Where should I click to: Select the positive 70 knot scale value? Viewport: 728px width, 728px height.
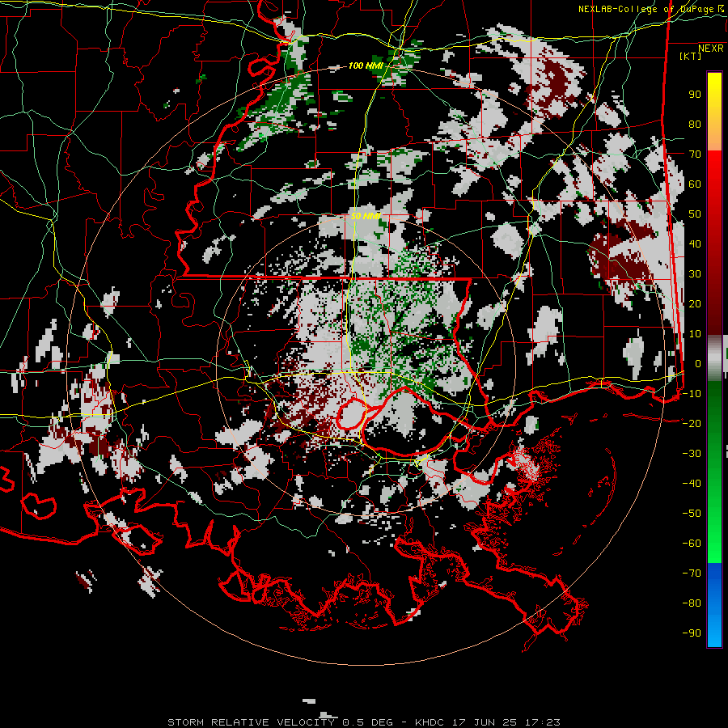[x=695, y=154]
